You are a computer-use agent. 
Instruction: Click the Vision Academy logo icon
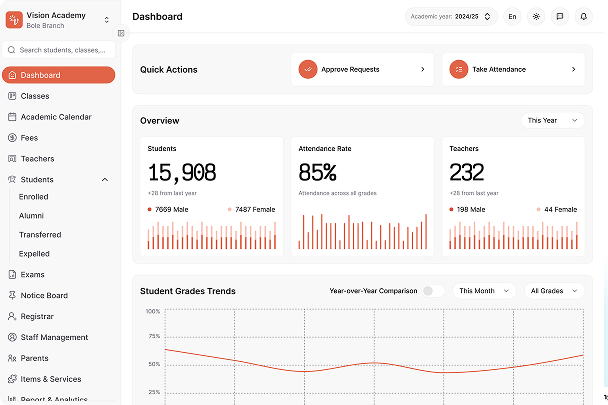tap(14, 20)
